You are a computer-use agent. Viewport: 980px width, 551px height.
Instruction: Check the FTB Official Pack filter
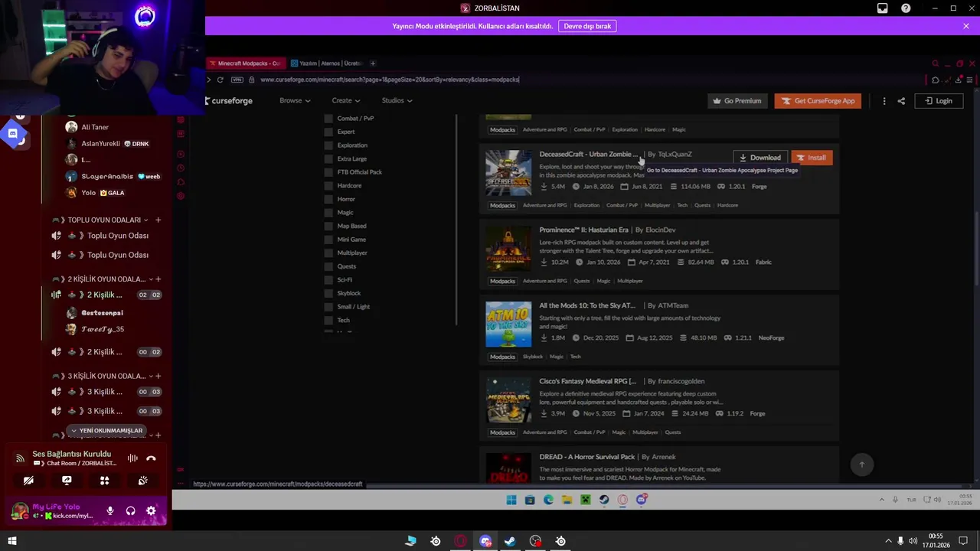point(328,172)
